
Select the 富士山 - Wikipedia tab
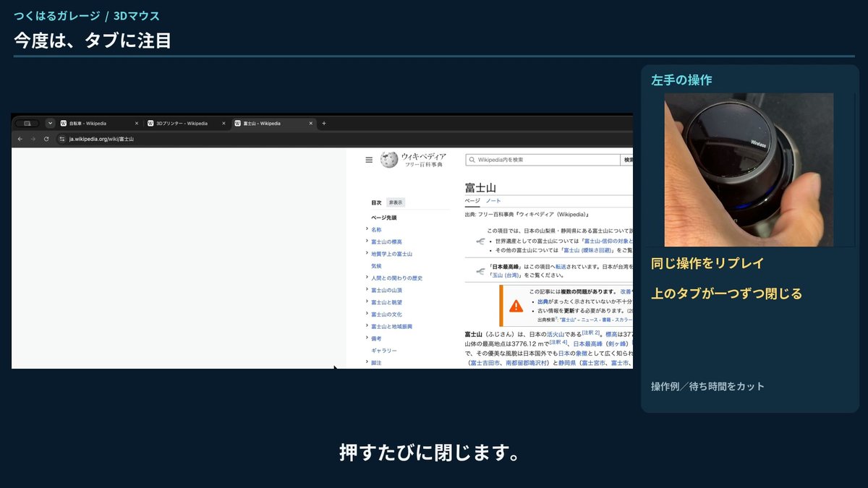pos(273,124)
